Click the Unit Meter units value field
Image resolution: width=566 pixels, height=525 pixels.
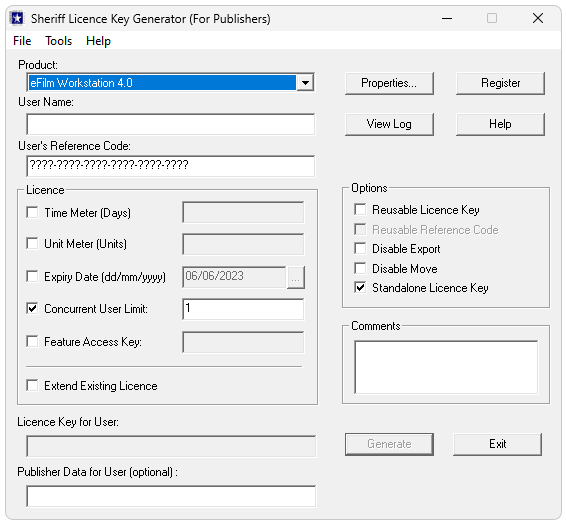pyautogui.click(x=243, y=244)
